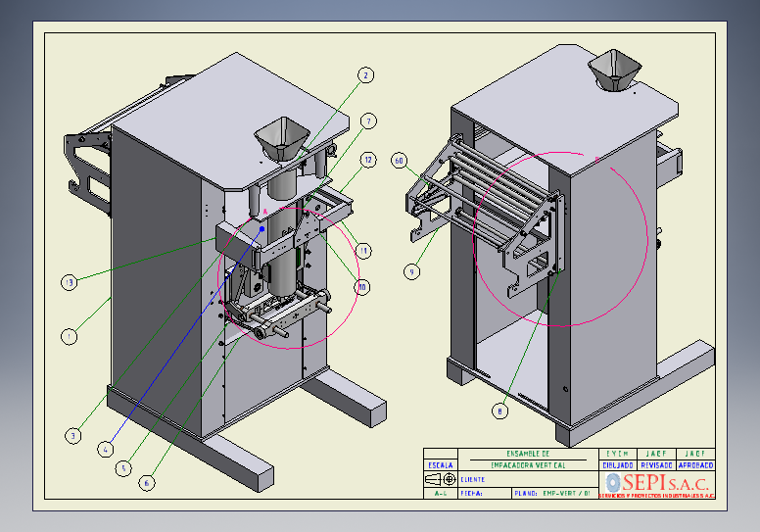Click balloon number 3 callout
Screen dimensions: 760x532
pos(73,435)
